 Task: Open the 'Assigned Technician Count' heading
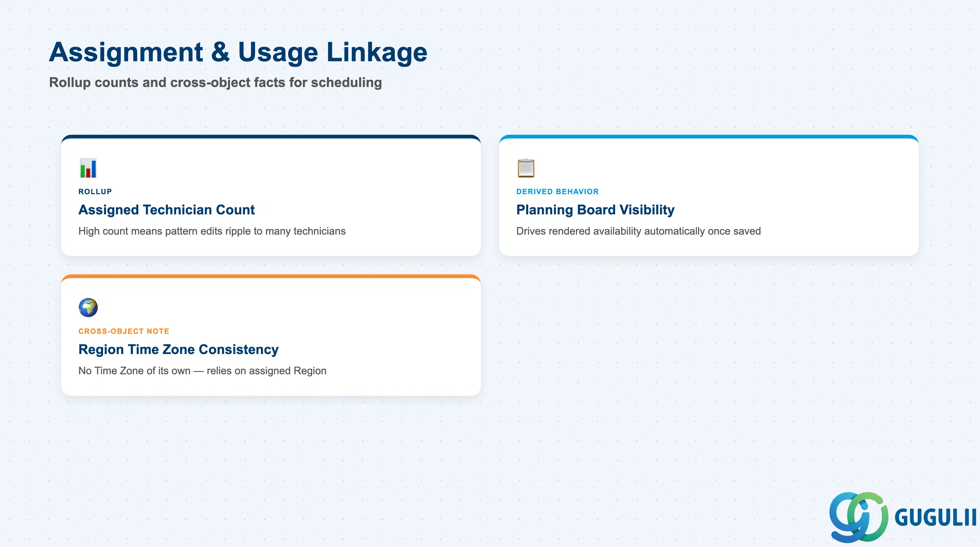click(167, 209)
